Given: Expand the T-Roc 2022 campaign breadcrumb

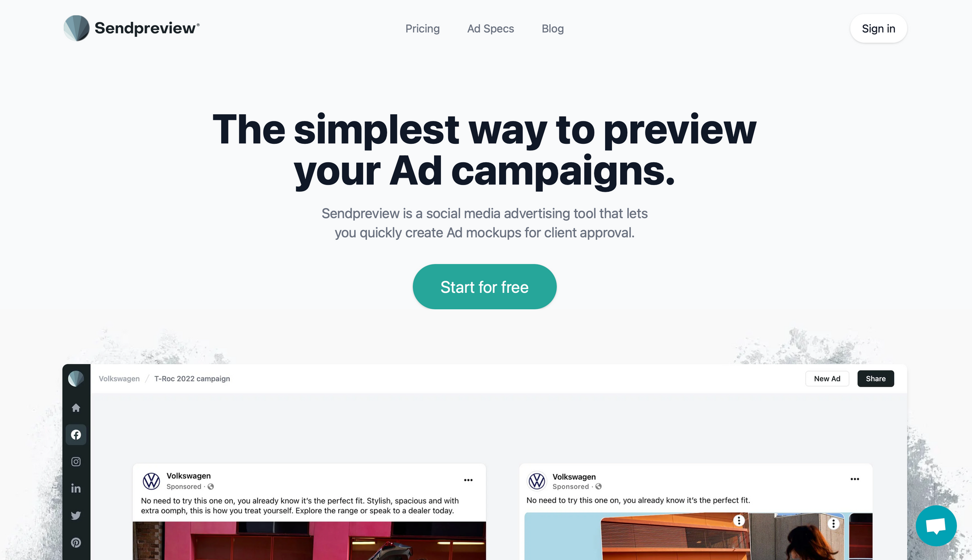Looking at the screenshot, I should 191,378.
